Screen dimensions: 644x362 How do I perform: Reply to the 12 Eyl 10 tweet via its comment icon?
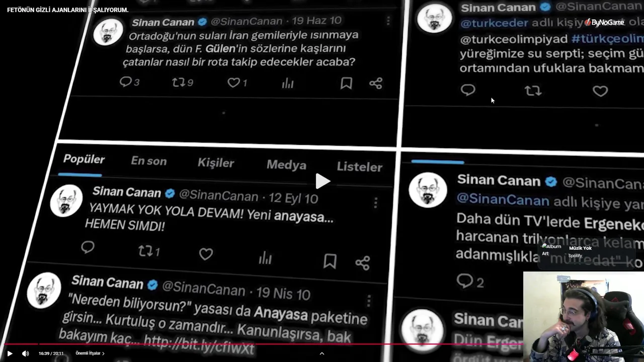(x=88, y=247)
